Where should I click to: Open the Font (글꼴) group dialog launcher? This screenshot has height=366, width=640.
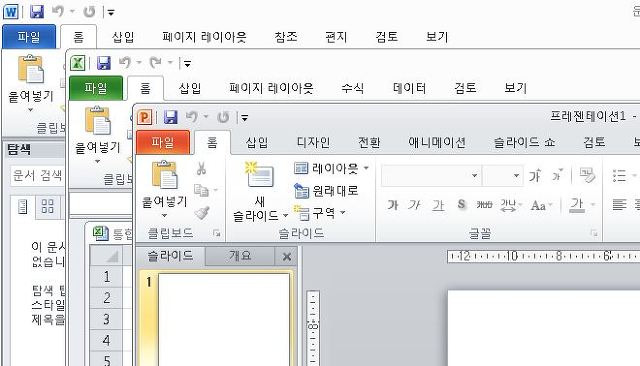pos(594,233)
